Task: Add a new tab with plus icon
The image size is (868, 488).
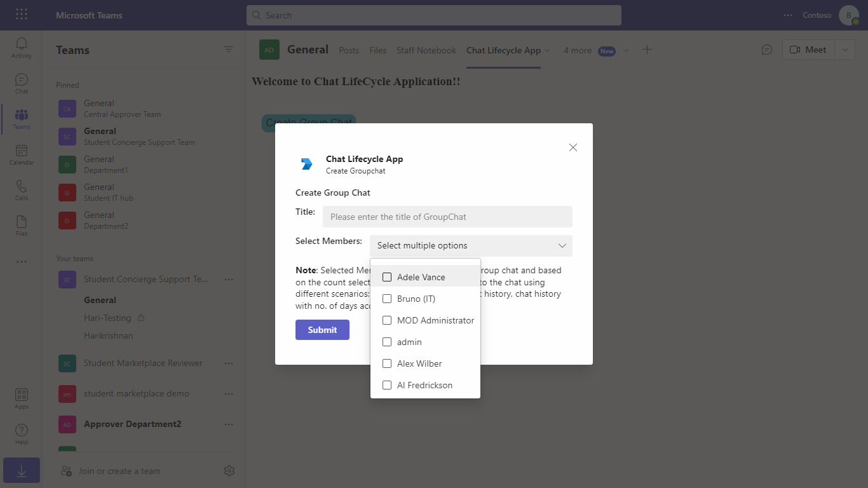Action: pyautogui.click(x=647, y=50)
